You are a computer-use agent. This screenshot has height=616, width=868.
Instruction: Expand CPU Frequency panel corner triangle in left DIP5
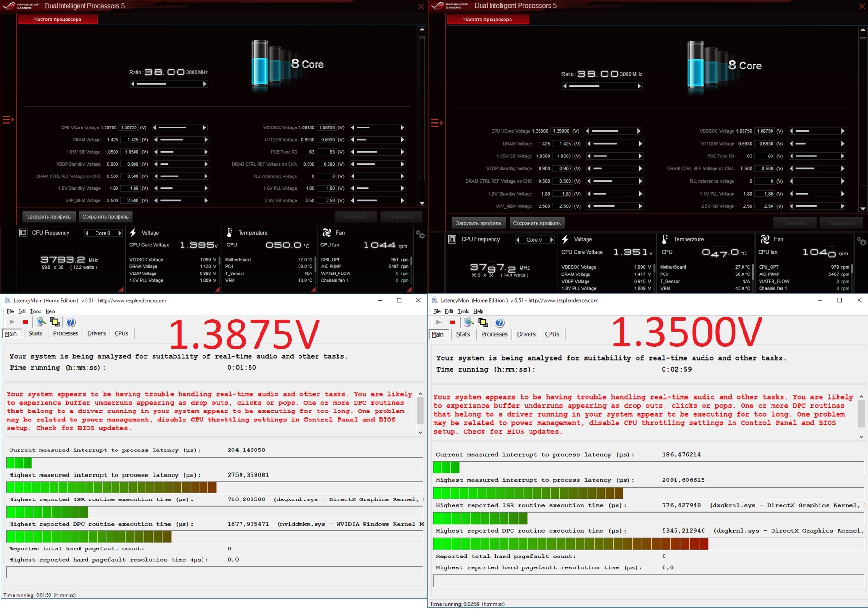tap(121, 289)
